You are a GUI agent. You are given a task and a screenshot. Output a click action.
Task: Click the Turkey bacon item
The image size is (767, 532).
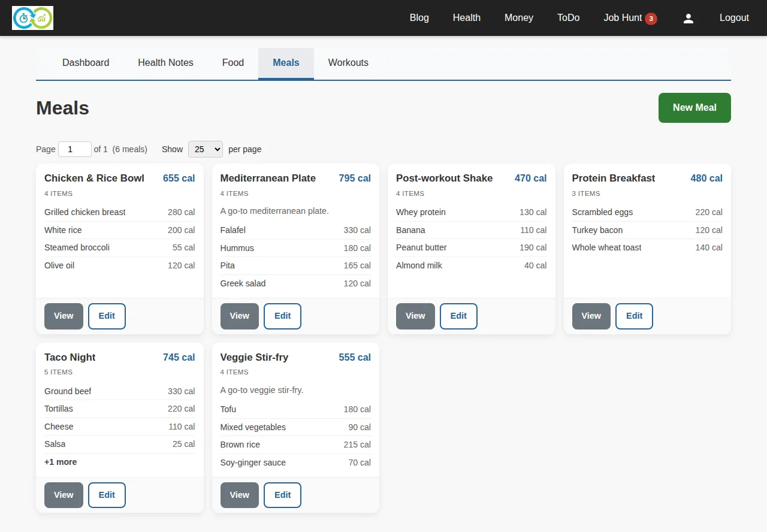(647, 230)
